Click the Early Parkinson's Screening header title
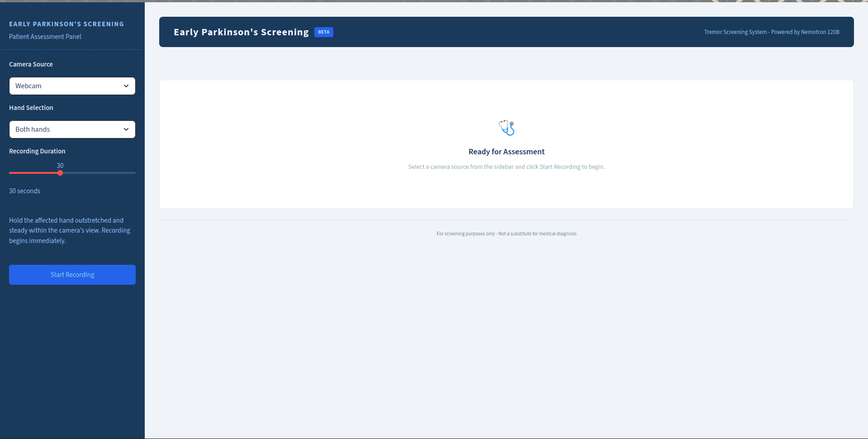This screenshot has width=868, height=439. point(241,32)
